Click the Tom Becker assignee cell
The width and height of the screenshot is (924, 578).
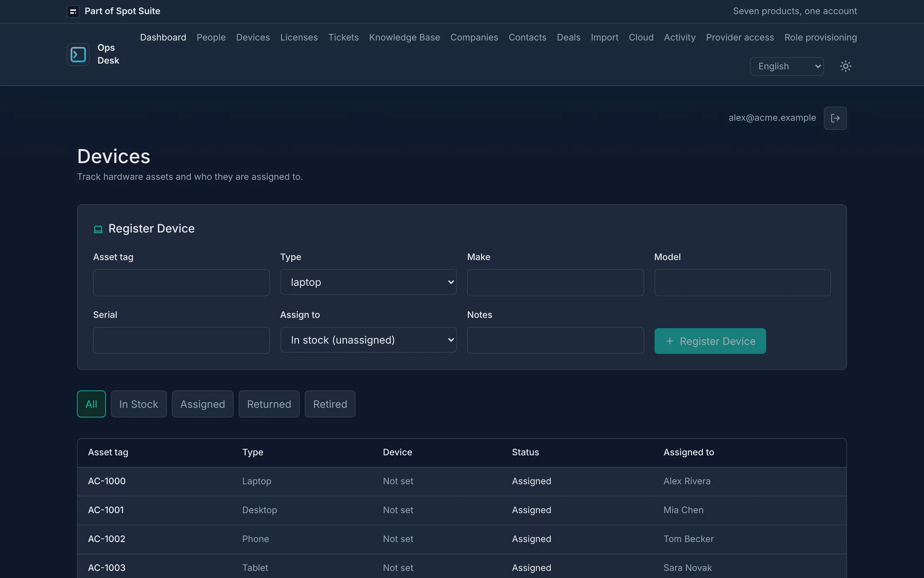[688, 539]
